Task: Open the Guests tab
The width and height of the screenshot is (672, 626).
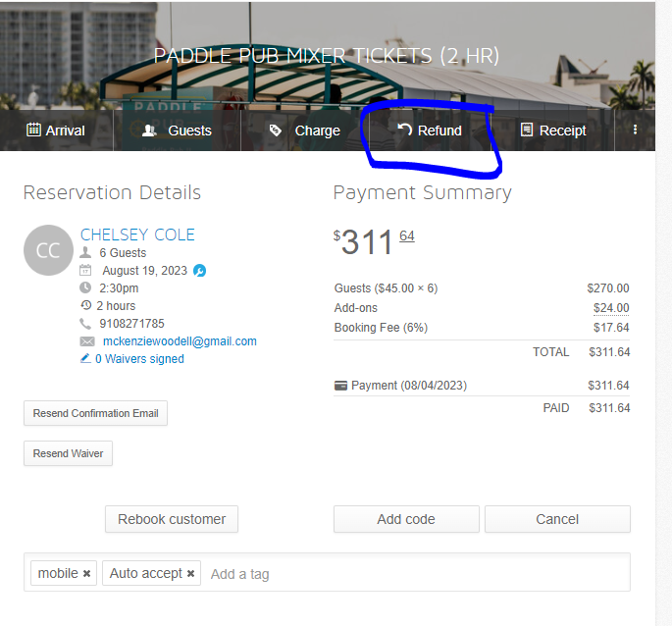Action: [188, 130]
